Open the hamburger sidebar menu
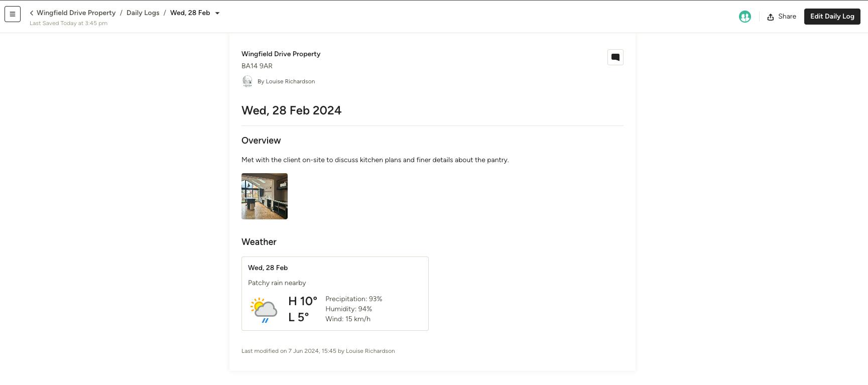 click(13, 14)
